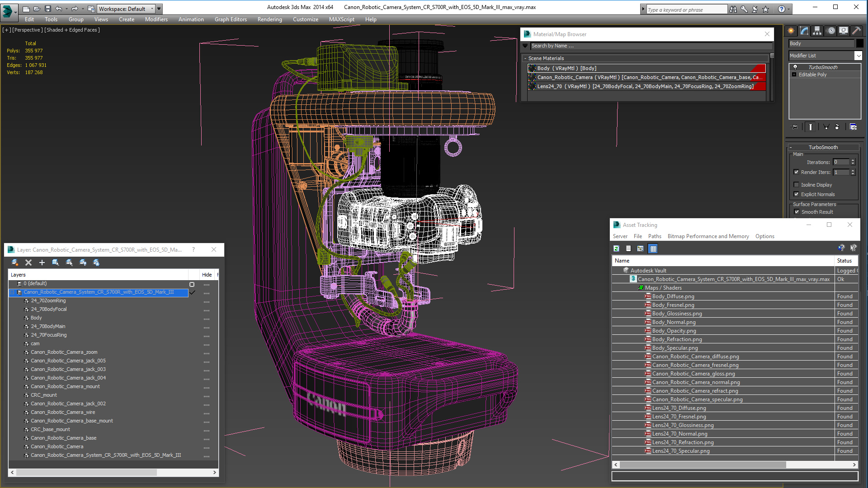Create New Layer in the Layer dialog toolbar

(x=15, y=263)
